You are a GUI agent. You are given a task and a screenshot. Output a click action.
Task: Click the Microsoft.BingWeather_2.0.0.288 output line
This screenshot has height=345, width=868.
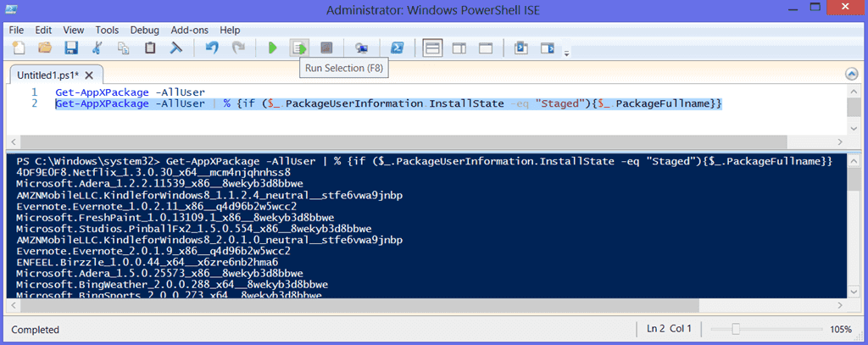(x=172, y=285)
